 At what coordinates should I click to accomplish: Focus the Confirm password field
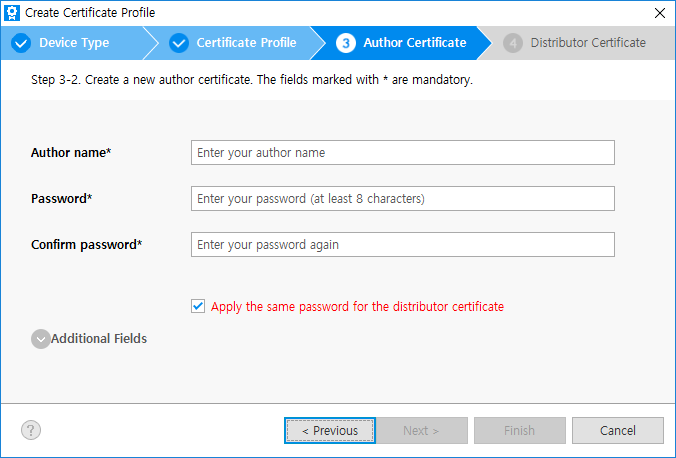402,245
